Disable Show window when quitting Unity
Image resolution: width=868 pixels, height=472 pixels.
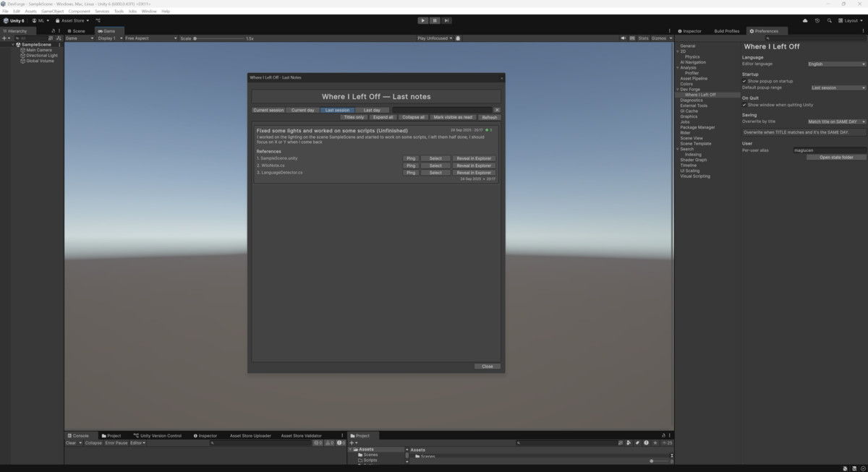[x=744, y=105]
